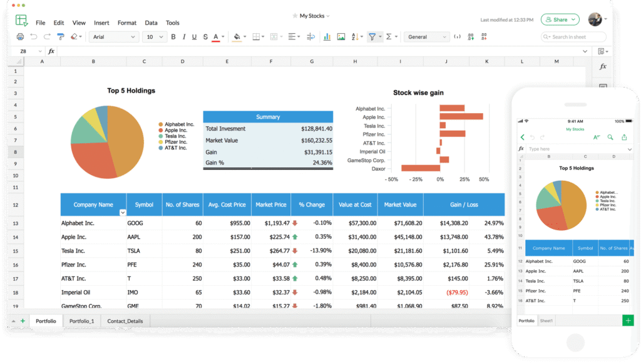
Task: Insert an image using toolbar icon
Action: [x=341, y=37]
